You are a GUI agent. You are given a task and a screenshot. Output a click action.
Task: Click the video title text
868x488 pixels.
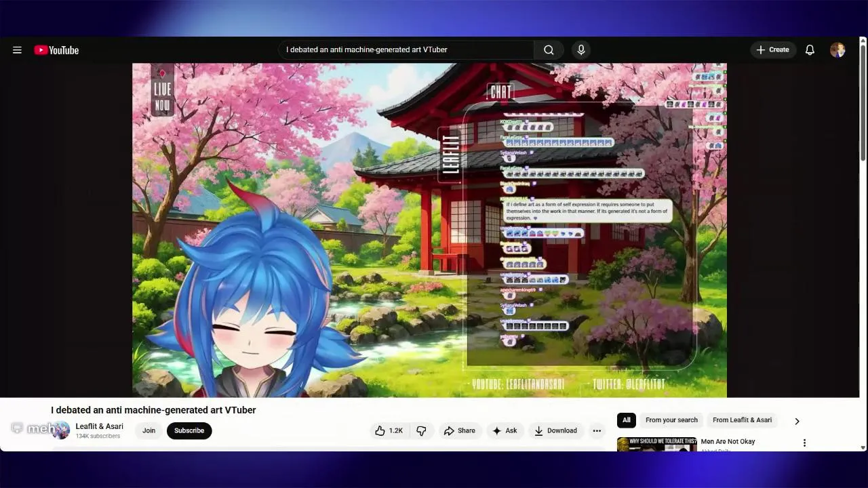(x=153, y=410)
